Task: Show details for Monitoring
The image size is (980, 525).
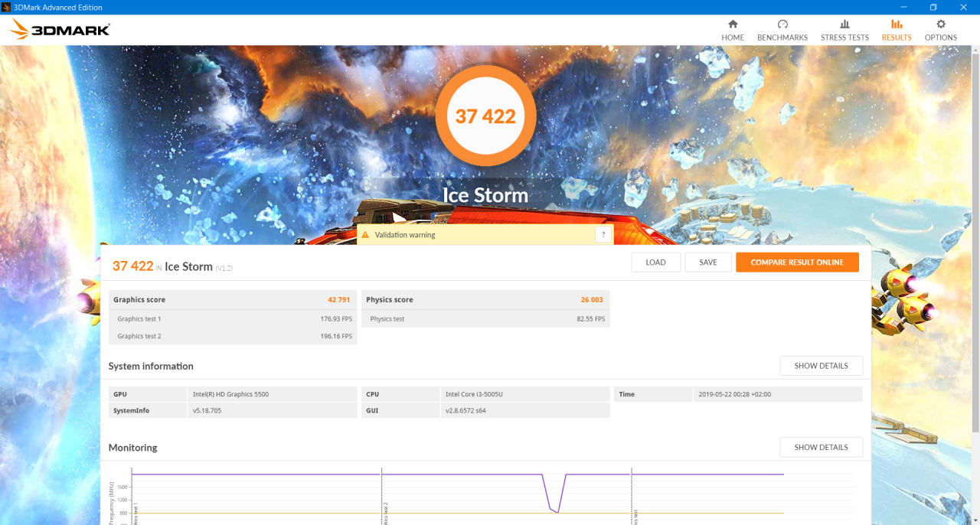Action: point(821,447)
